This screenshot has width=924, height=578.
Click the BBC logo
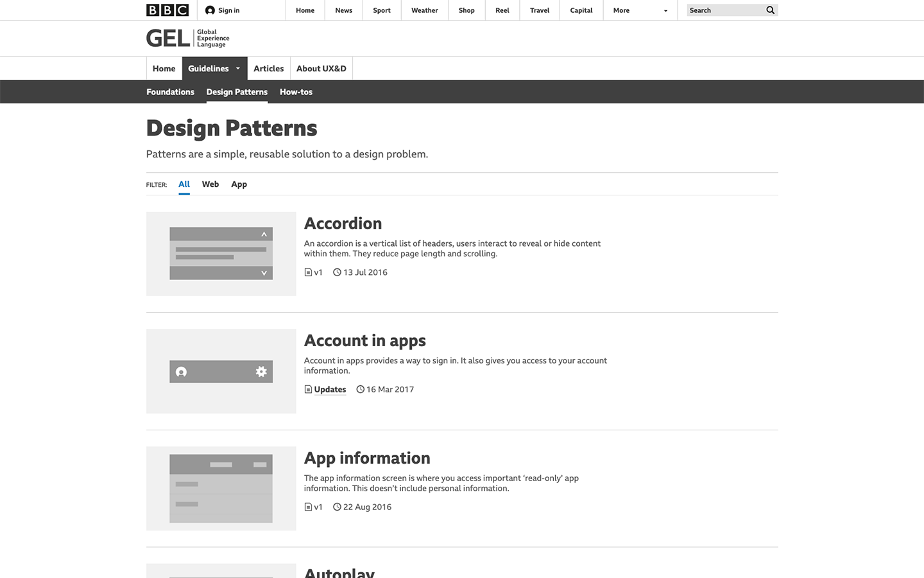coord(167,10)
